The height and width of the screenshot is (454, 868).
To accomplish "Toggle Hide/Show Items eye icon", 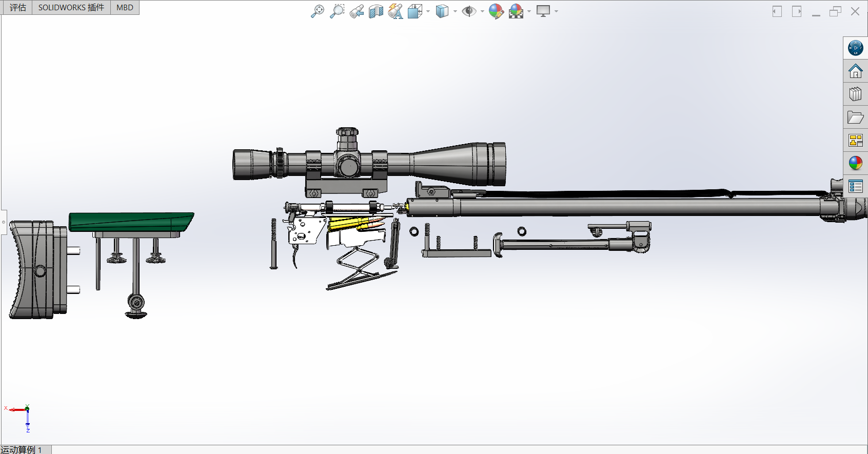I will 469,11.
